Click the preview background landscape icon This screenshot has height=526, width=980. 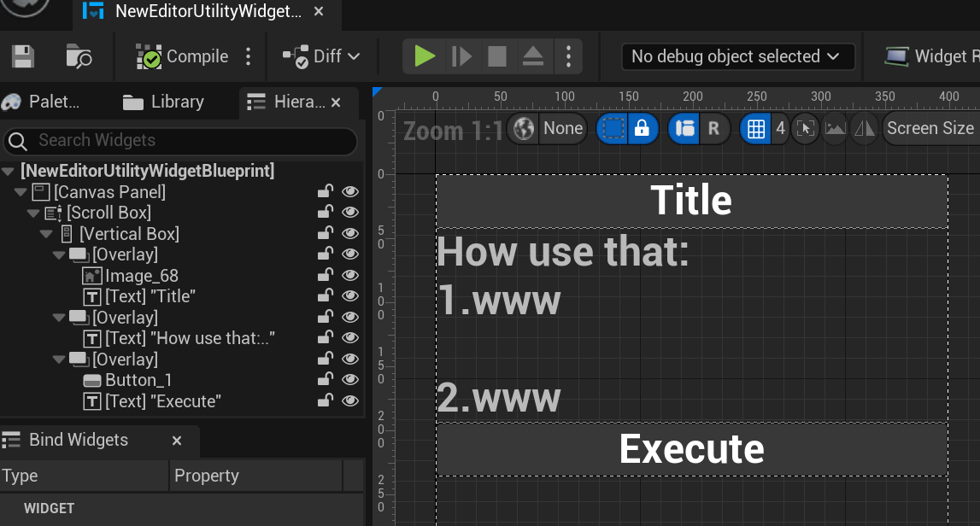(x=835, y=129)
